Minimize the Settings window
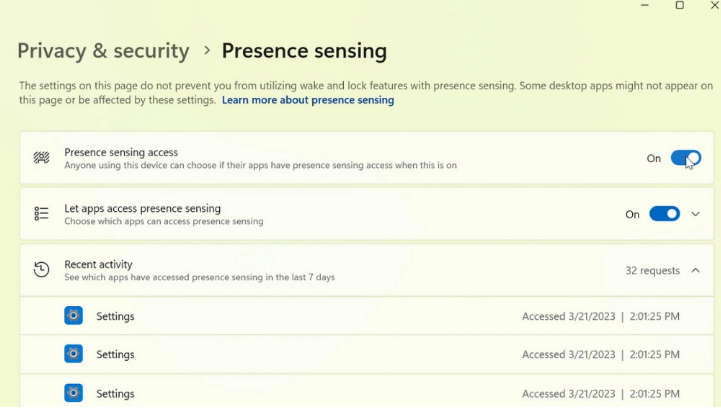The width and height of the screenshot is (721, 413). pyautogui.click(x=645, y=6)
